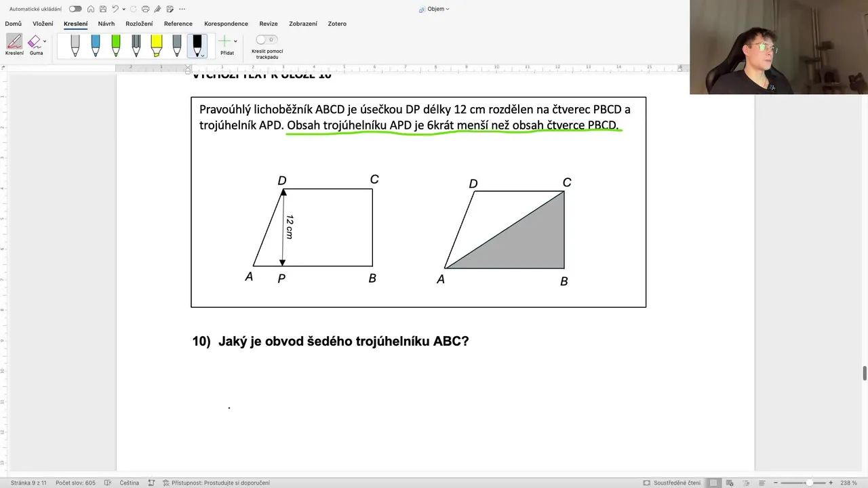Image resolution: width=868 pixels, height=488 pixels.
Task: Switch to the Zobrazení tab
Action: [x=303, y=24]
